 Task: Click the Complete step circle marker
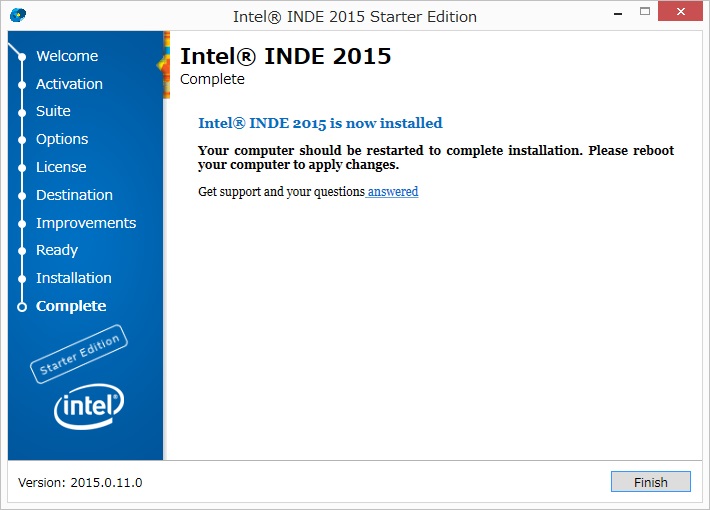[x=22, y=307]
